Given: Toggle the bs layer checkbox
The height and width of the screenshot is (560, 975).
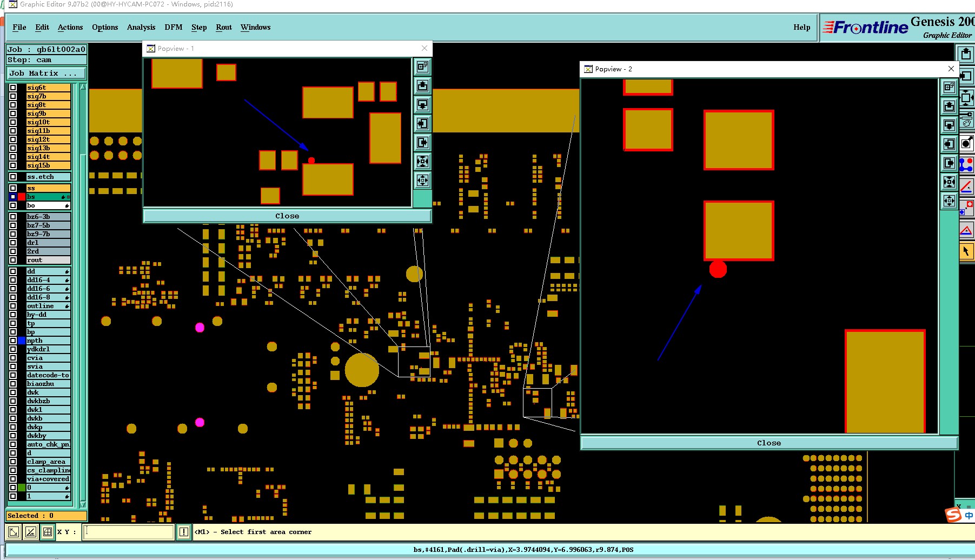Looking at the screenshot, I should 13,197.
